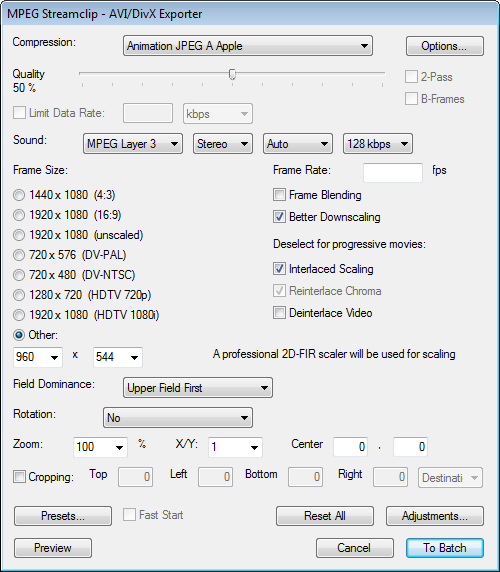Click the Limit Data Rate value field

coord(148,113)
